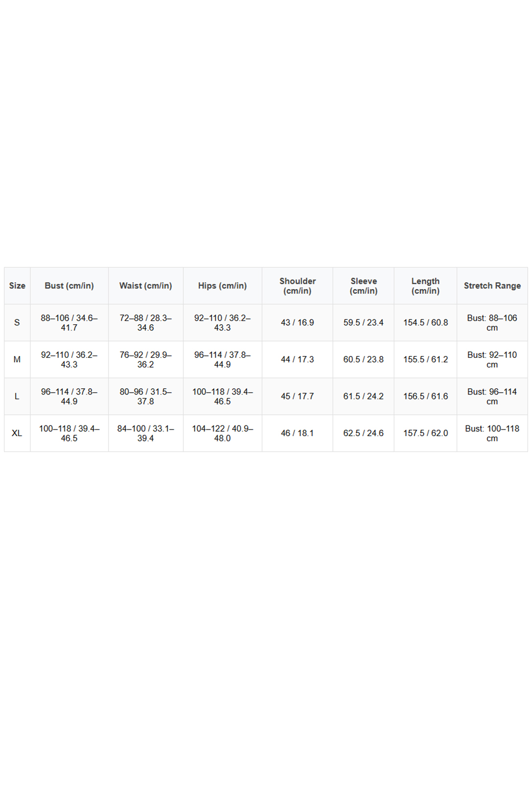Select the Waist (cm/in) header cell
The image size is (532, 798).
pos(146,286)
